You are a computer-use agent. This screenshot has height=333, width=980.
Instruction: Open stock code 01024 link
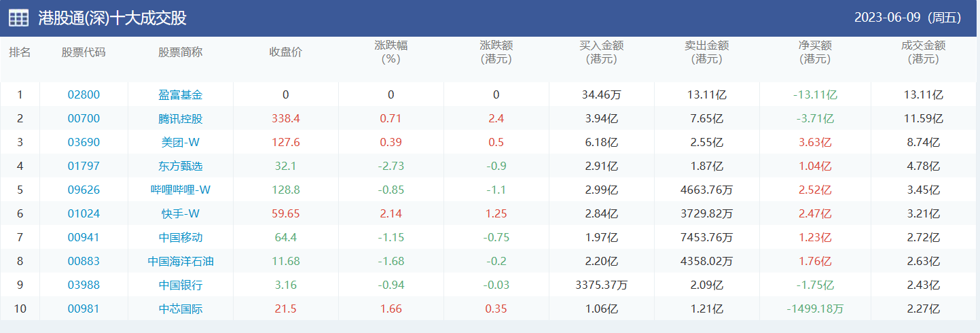point(84,214)
